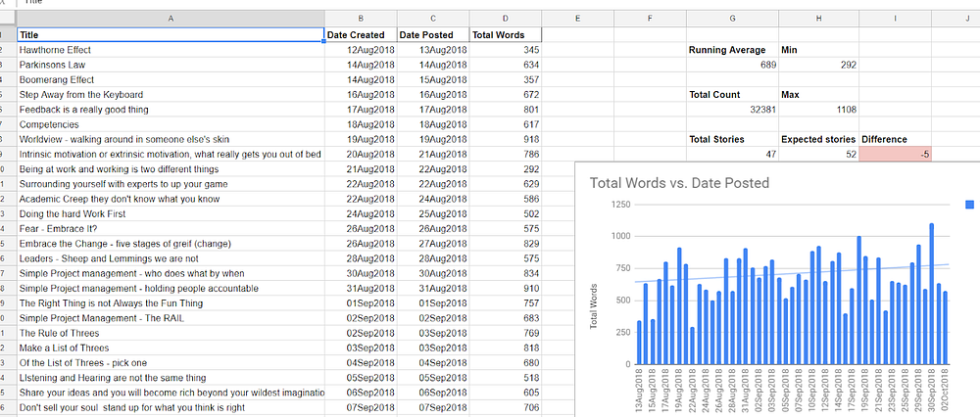Click the chart's 'Total Words' vertical axis label

coord(595,305)
